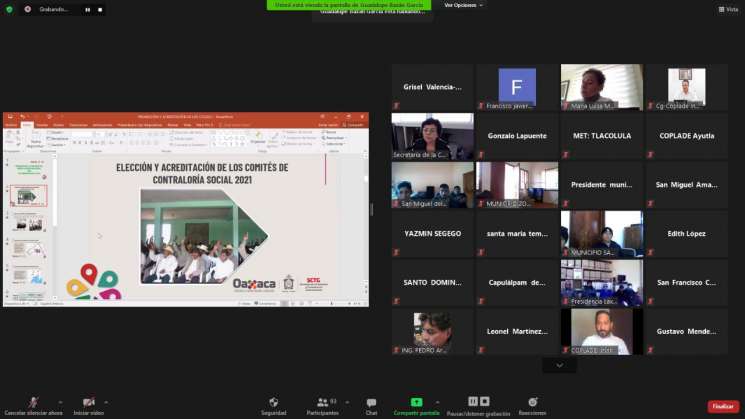Open the Participantes panel
Viewport: 745px width, 419px height.
pos(322,403)
